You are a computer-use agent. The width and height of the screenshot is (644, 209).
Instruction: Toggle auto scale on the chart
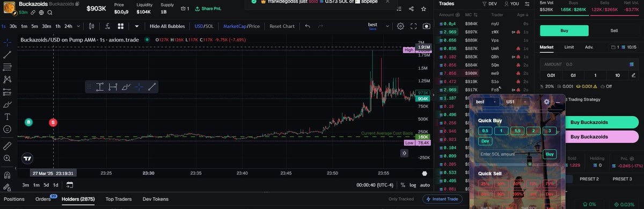pos(425,185)
